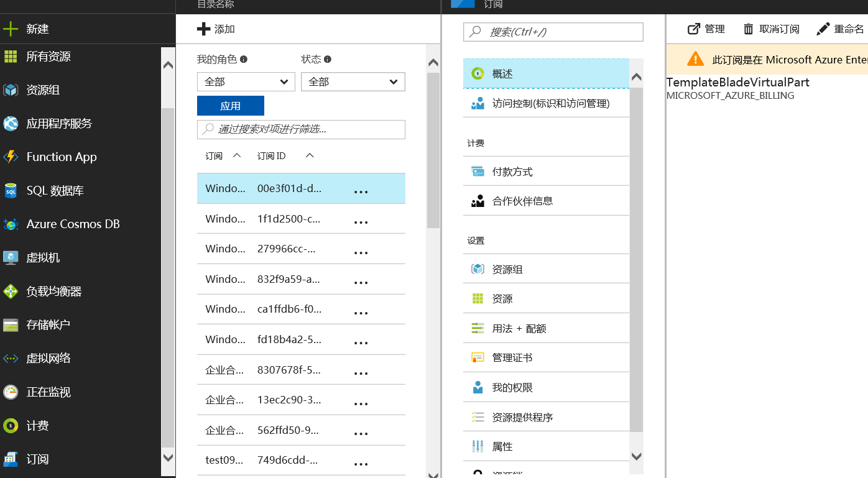Open 虚拟机 monitor icon in sidebar
This screenshot has height=478, width=868.
(x=11, y=258)
